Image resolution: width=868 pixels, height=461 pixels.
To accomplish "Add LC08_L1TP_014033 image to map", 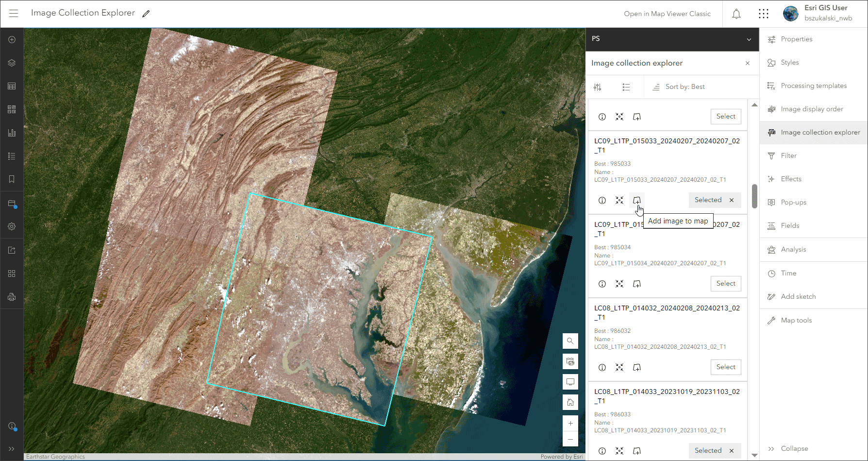I will (x=637, y=451).
